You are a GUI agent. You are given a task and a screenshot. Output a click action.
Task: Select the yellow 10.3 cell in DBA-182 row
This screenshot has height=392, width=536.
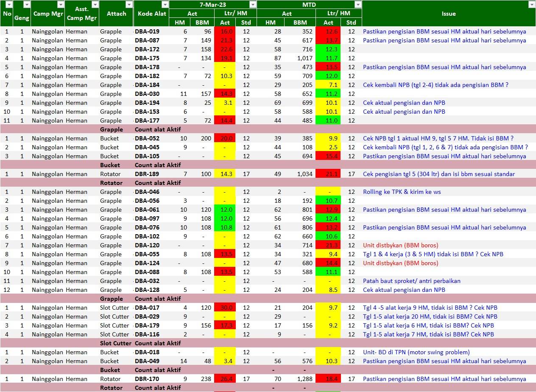pos(225,76)
